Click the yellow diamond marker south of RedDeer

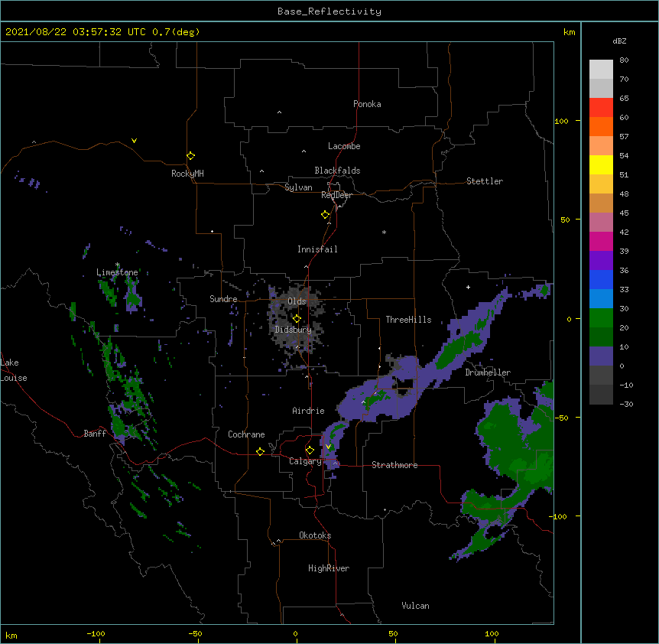click(x=326, y=215)
